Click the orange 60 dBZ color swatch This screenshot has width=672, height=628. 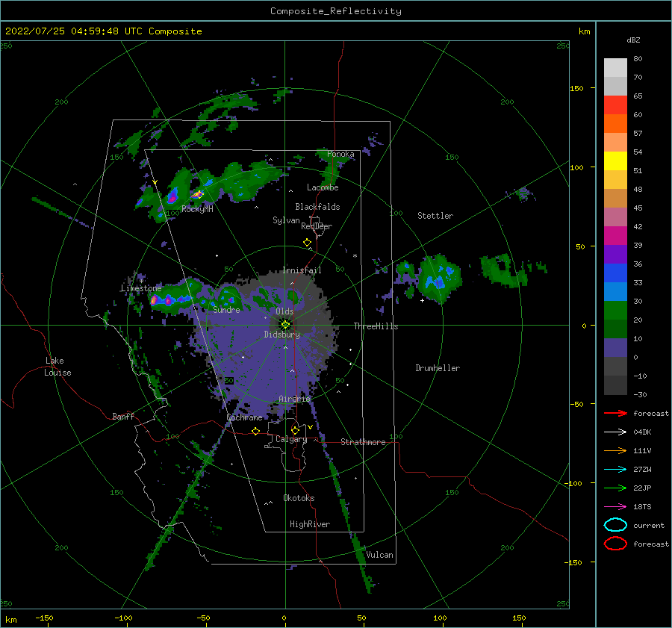(x=615, y=123)
